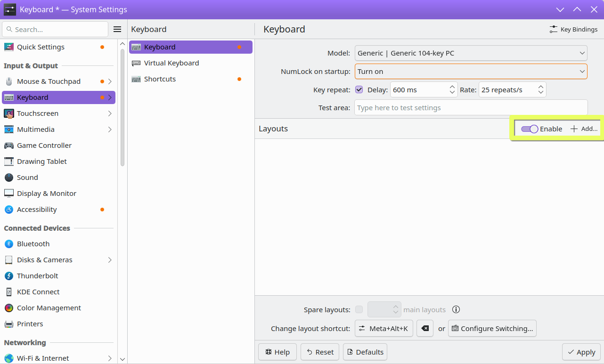Click the System Settings titlebar app icon
The width and height of the screenshot is (604, 364).
click(10, 9)
